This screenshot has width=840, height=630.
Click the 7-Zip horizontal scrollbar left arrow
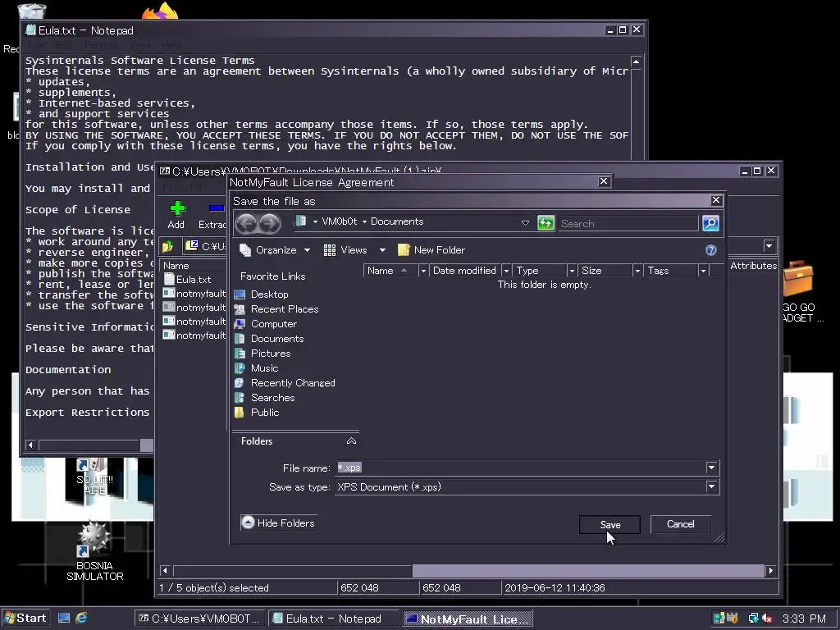pyautogui.click(x=165, y=571)
